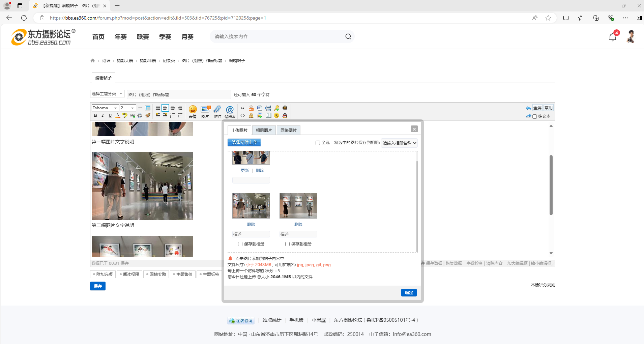This screenshot has height=344, width=644.
Task: Open the Tahoma font dropdown
Action: coord(105,108)
